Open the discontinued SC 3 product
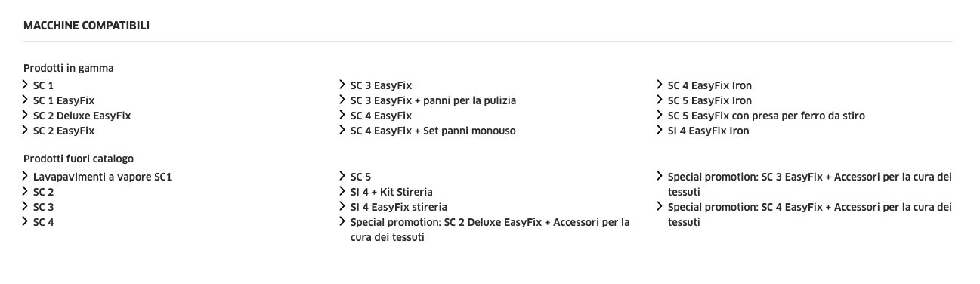 tap(43, 207)
